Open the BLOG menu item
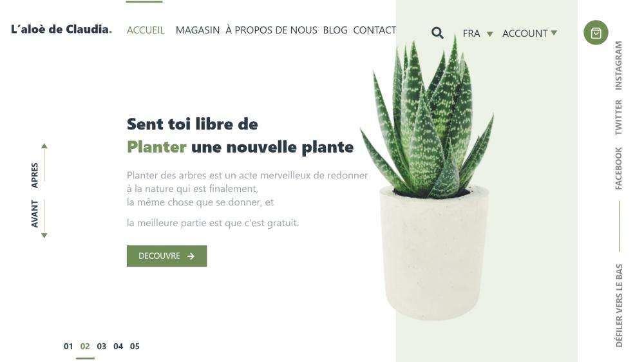The image size is (644, 362). pyautogui.click(x=335, y=30)
